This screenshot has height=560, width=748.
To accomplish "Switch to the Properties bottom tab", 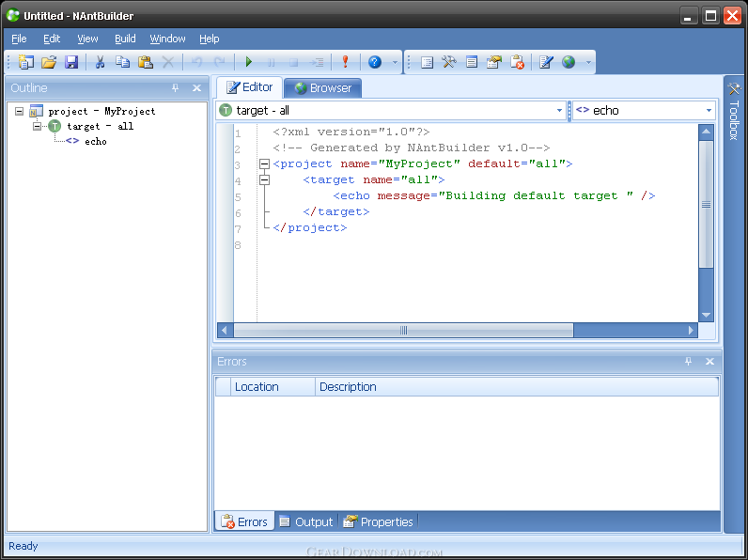I will tap(379, 521).
